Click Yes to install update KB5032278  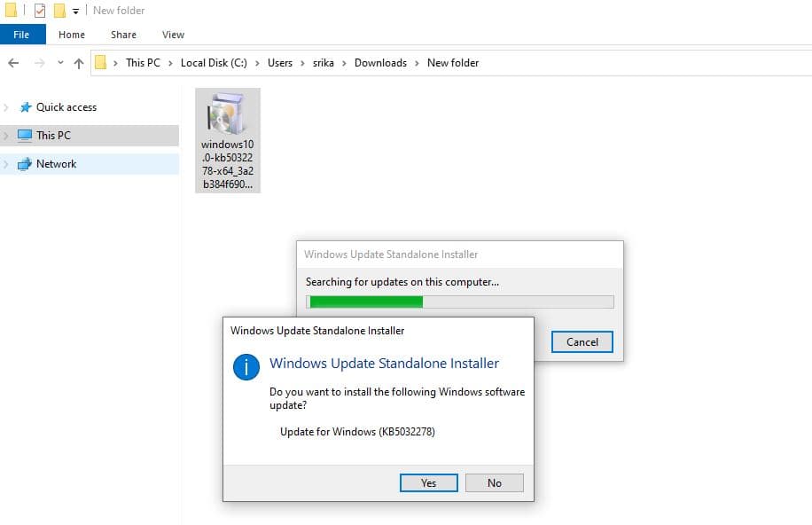click(429, 482)
